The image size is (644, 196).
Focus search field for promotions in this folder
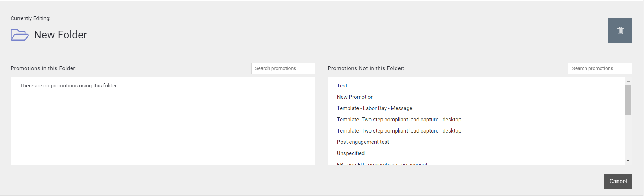point(283,68)
